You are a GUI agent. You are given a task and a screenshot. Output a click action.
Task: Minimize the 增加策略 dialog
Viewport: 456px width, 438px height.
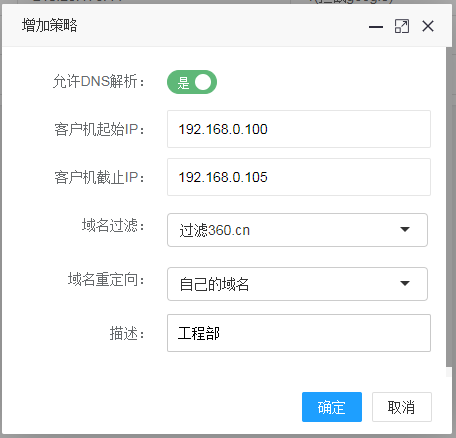(x=376, y=27)
